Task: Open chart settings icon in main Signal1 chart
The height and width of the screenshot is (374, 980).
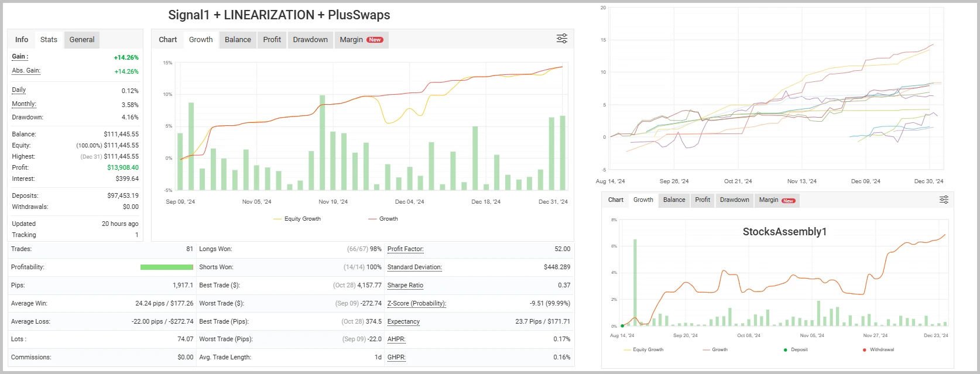Action: point(561,39)
